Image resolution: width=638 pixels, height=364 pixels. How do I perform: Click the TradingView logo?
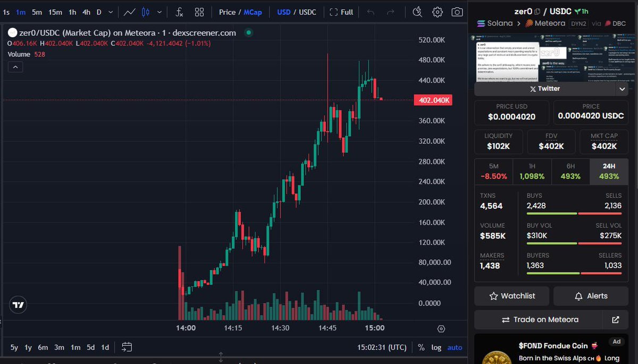tap(19, 305)
